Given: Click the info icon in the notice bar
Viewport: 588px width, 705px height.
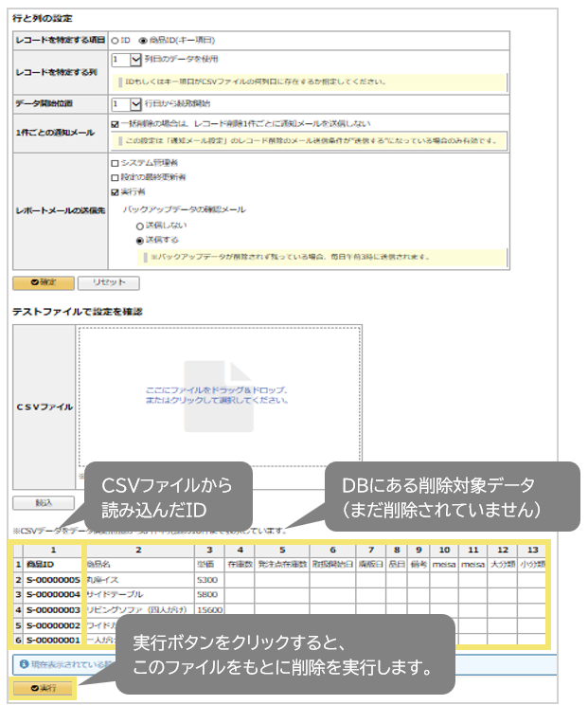Looking at the screenshot, I should pyautogui.click(x=20, y=662).
